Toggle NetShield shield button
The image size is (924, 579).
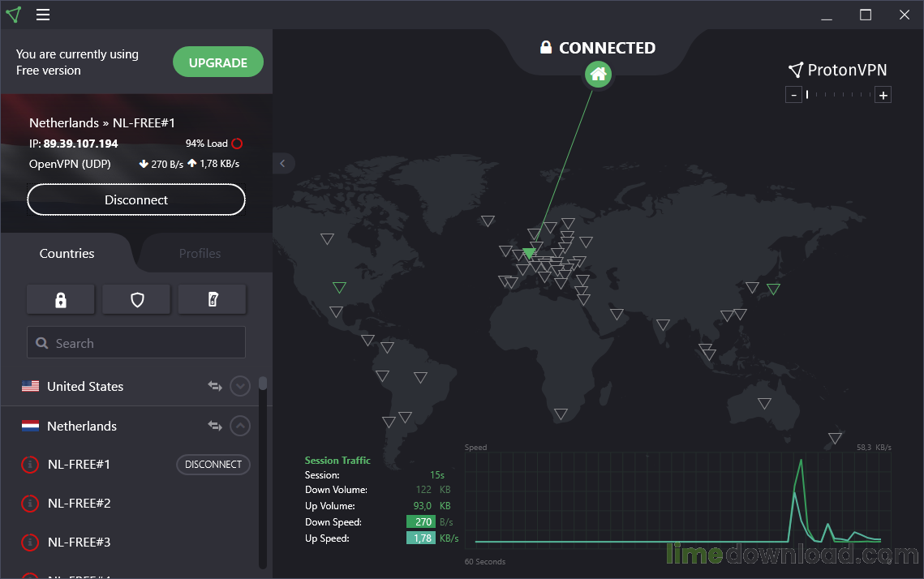click(x=137, y=300)
